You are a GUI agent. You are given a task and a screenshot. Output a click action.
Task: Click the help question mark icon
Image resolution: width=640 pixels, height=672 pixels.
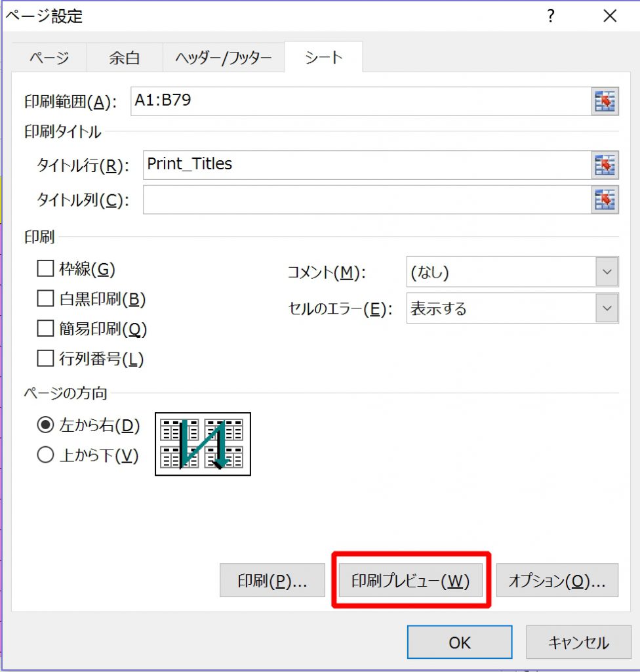pos(551,16)
